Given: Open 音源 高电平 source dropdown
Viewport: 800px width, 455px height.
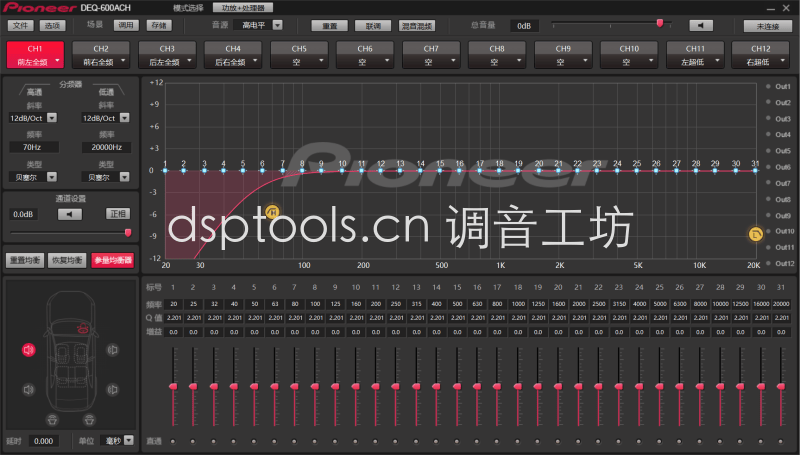Looking at the screenshot, I should pos(278,25).
